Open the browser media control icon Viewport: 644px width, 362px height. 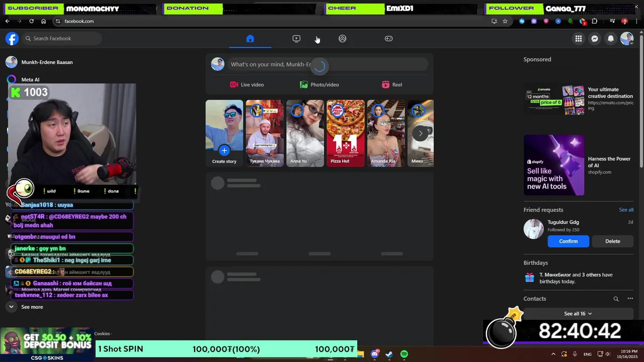click(612, 21)
